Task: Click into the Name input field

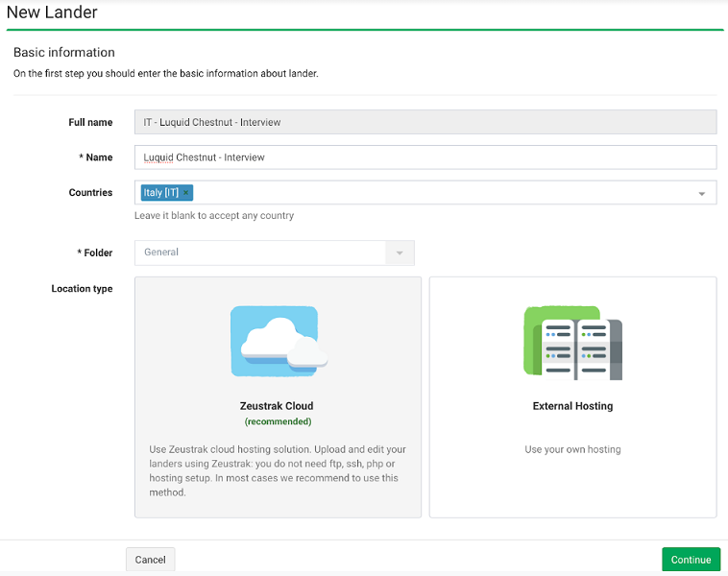Action: (x=425, y=157)
